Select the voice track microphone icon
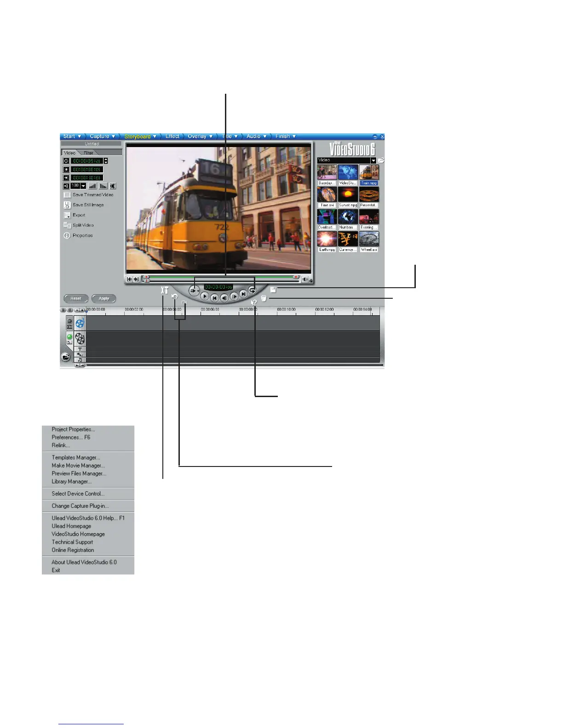This screenshot has width=563, height=728. [x=80, y=354]
